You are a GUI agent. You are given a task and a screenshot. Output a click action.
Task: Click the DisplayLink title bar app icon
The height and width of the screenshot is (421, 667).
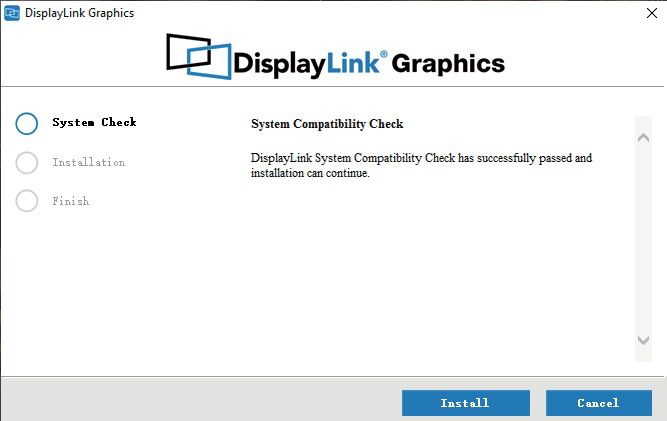(x=12, y=13)
